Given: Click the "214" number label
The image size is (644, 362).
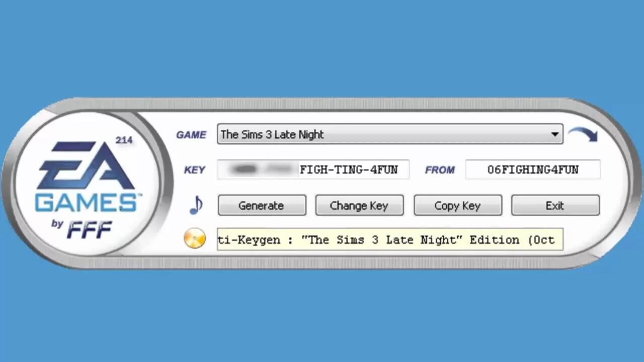Looking at the screenshot, I should pos(124,140).
